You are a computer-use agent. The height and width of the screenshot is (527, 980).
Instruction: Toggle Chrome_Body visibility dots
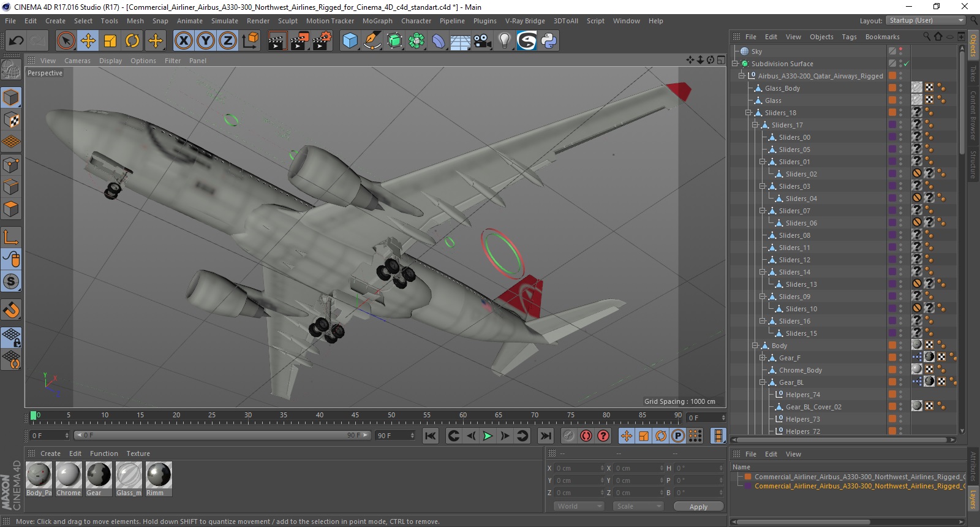(901, 370)
